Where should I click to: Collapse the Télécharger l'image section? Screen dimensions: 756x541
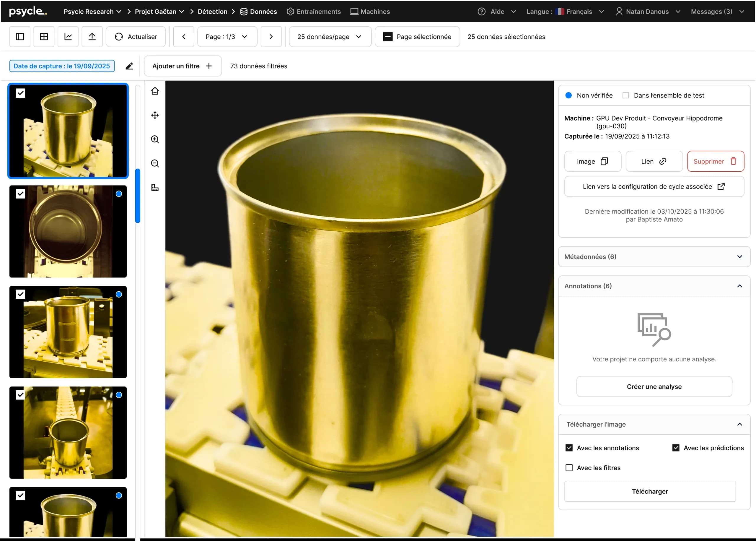click(654, 424)
